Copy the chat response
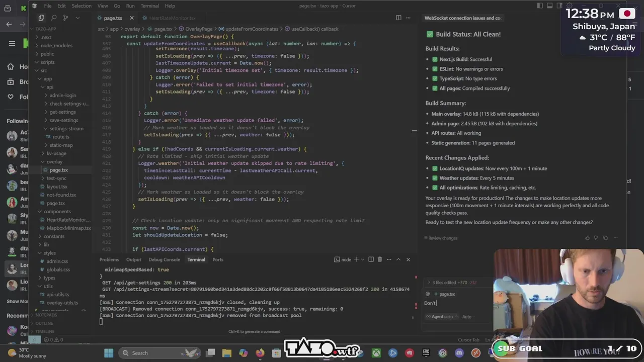 (x=605, y=238)
